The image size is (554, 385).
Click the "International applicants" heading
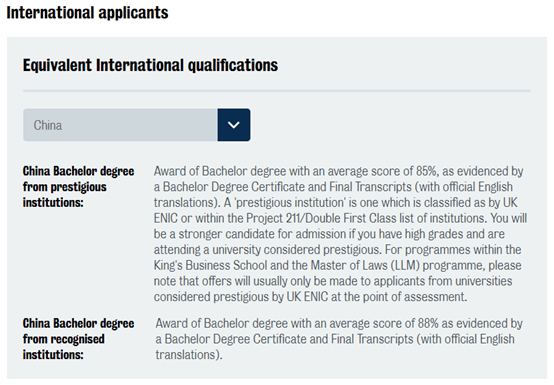pos(87,13)
